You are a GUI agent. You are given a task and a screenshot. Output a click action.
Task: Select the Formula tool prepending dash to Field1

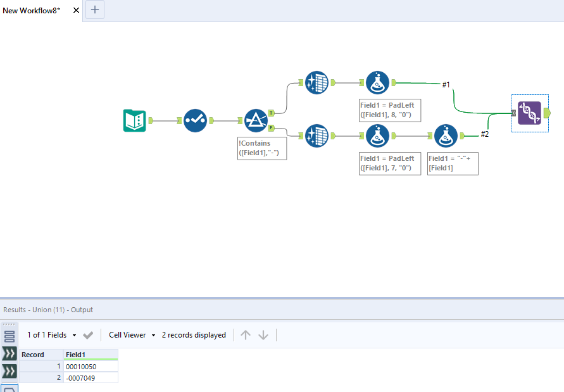point(445,136)
